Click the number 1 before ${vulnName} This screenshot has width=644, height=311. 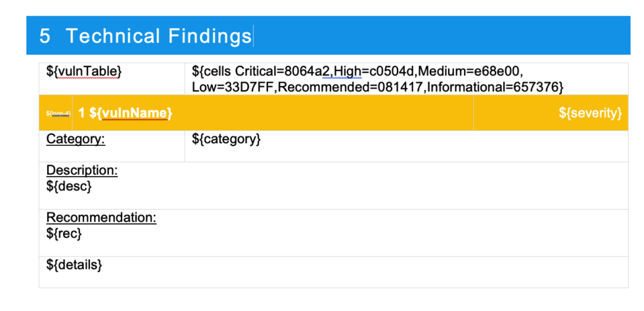point(81,113)
